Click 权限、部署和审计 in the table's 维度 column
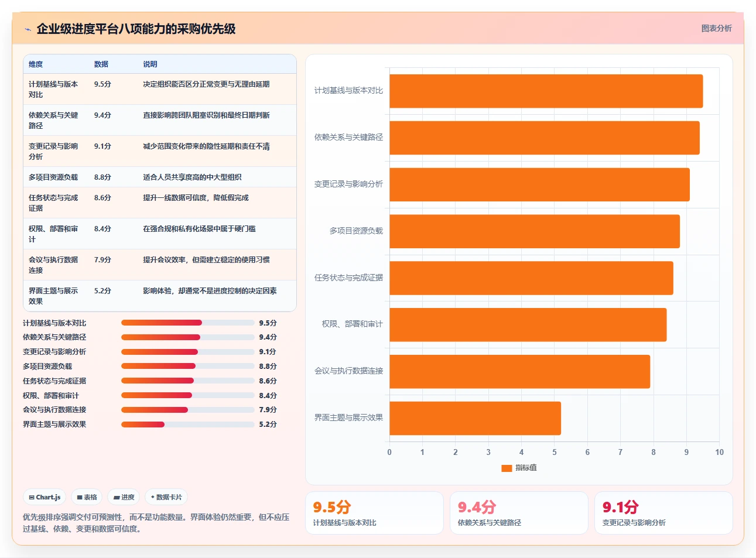The height and width of the screenshot is (558, 756). click(x=53, y=234)
